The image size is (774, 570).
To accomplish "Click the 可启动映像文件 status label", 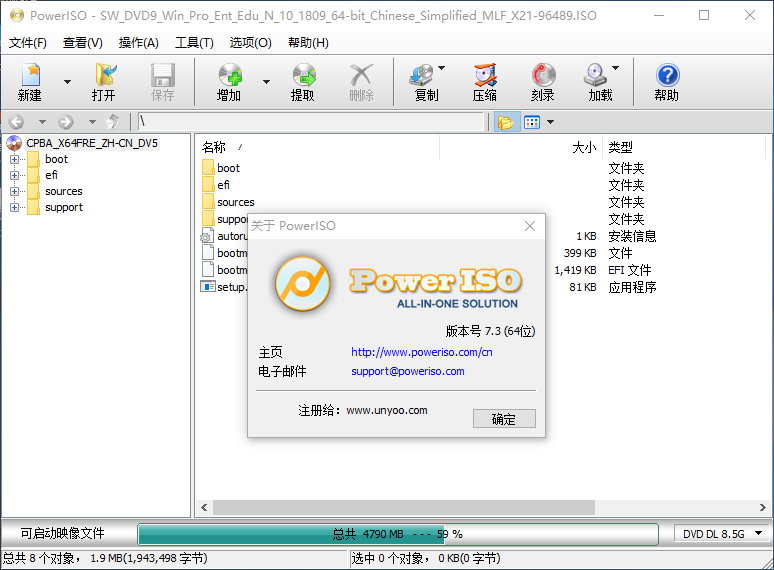I will pos(63,533).
